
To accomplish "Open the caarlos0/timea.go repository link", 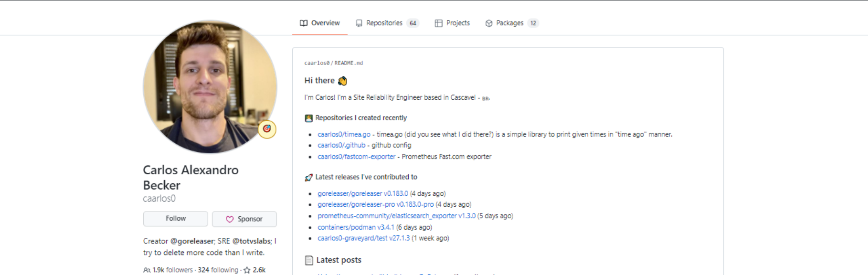I will 344,135.
